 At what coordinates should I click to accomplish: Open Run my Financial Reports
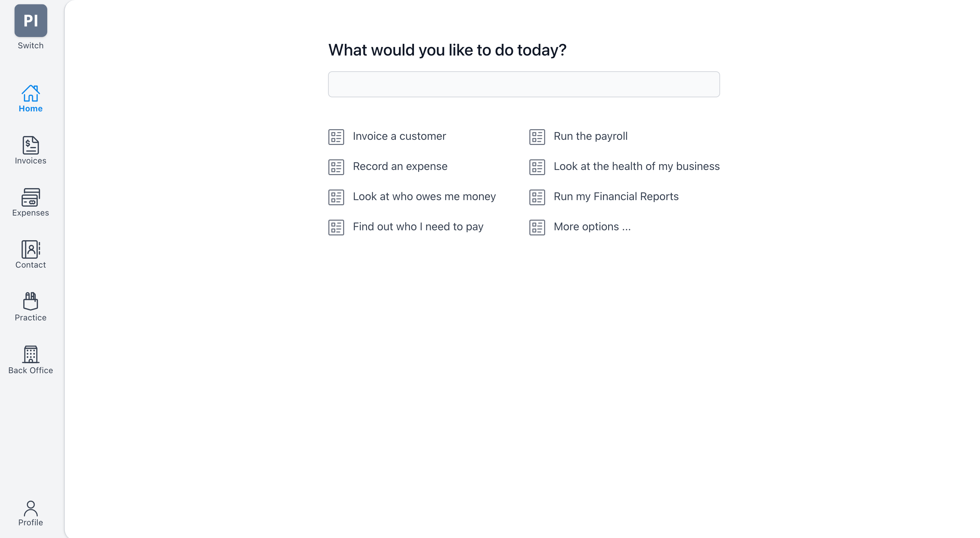tap(616, 196)
